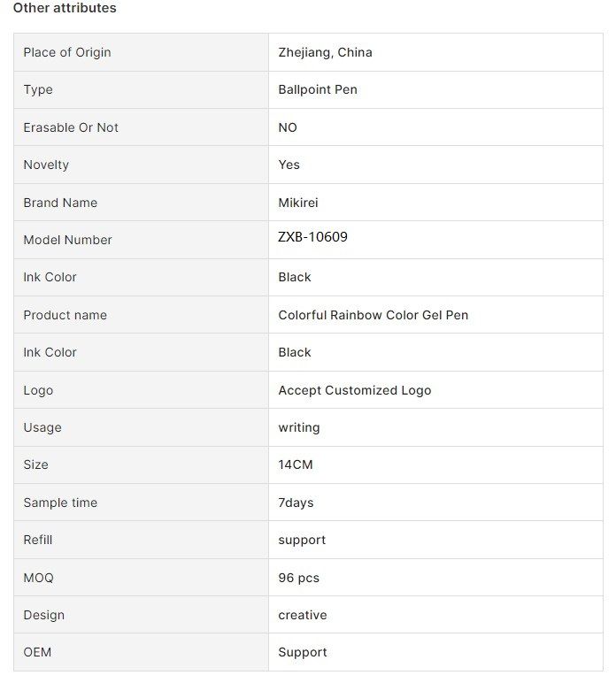Click the Place of Origin label
Viewport: 616px width, 683px height.
pos(67,52)
